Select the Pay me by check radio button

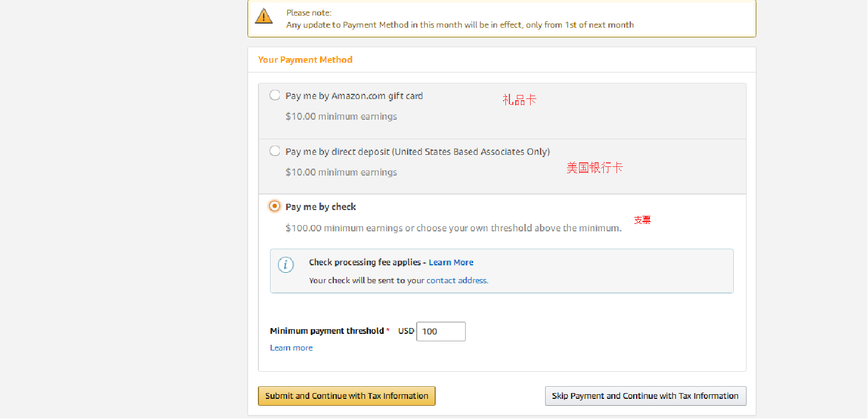pyautogui.click(x=275, y=206)
